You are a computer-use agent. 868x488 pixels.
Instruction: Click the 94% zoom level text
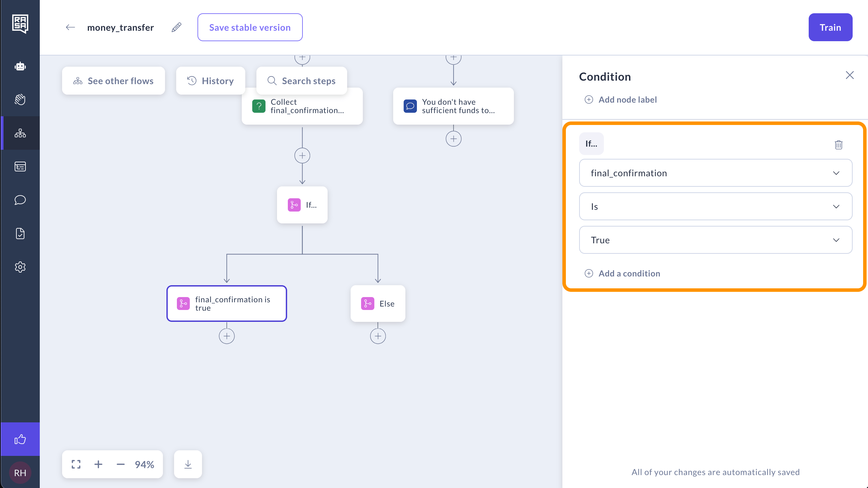144,464
